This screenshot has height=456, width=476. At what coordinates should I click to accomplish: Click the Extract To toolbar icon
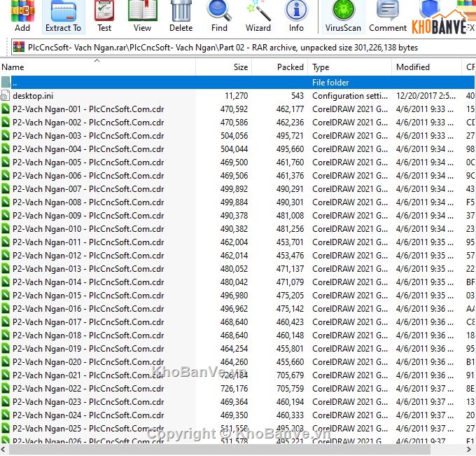tap(64, 11)
